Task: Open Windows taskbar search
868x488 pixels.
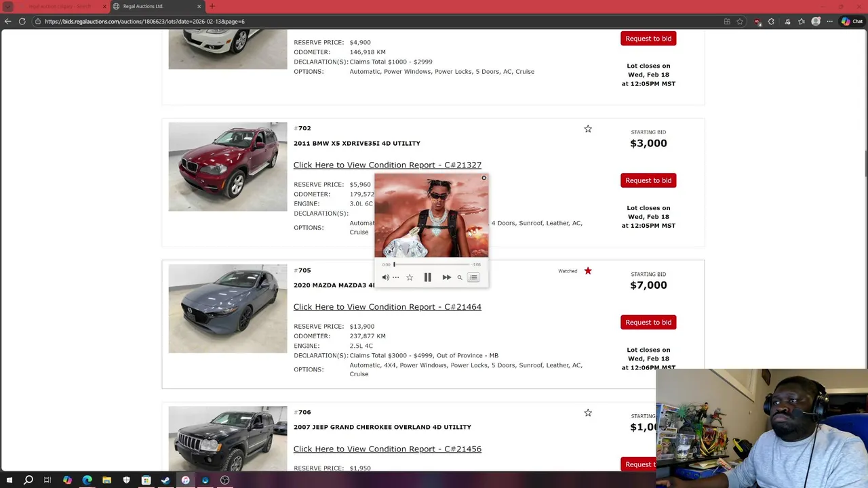Action: click(28, 480)
